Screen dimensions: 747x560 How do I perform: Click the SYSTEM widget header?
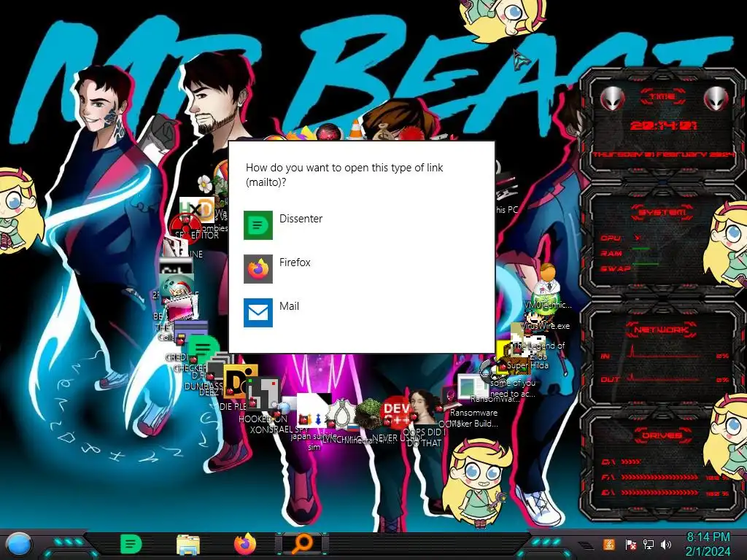(x=662, y=212)
